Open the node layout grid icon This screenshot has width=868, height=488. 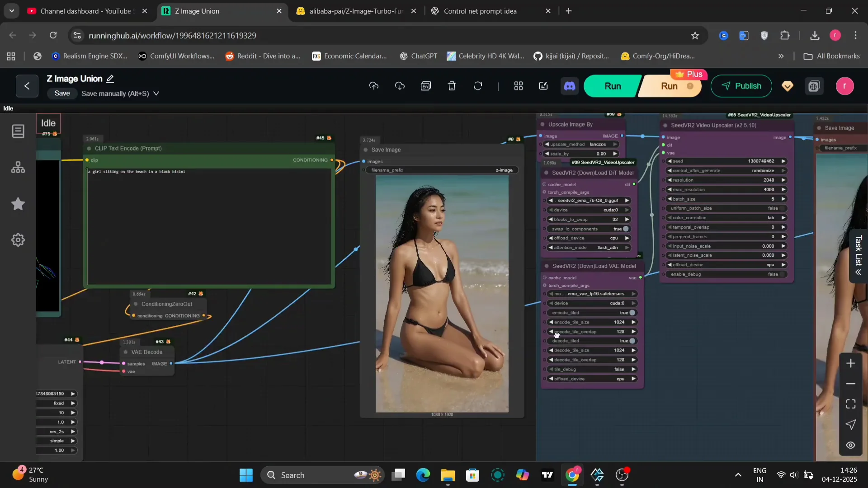(x=518, y=86)
